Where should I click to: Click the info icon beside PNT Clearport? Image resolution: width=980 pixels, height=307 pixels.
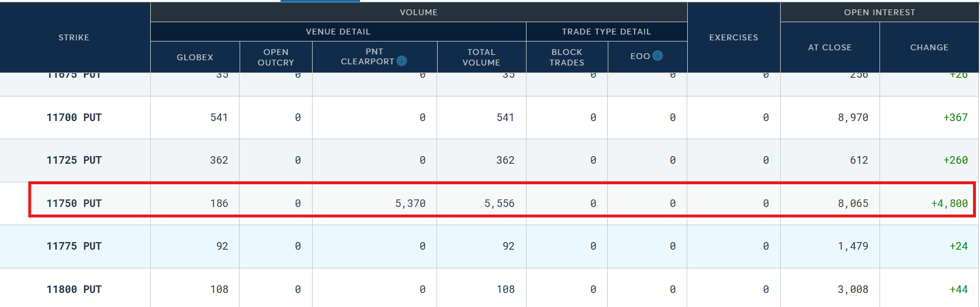(401, 61)
